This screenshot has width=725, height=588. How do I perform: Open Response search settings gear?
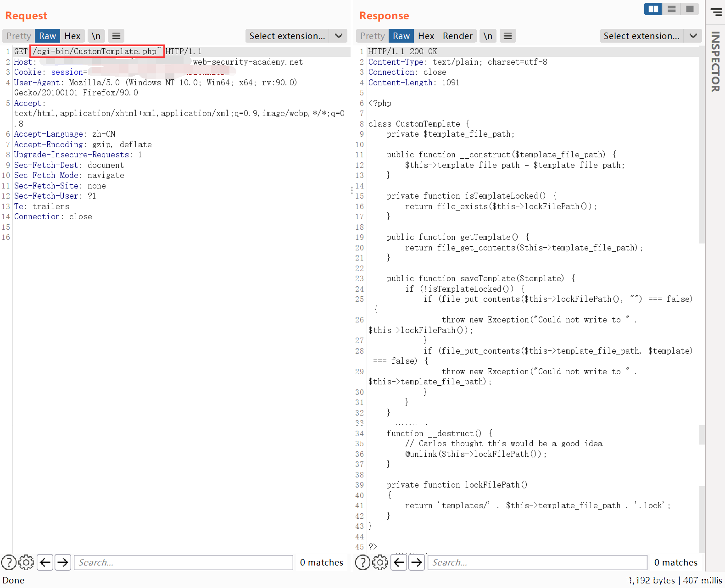pos(380,562)
